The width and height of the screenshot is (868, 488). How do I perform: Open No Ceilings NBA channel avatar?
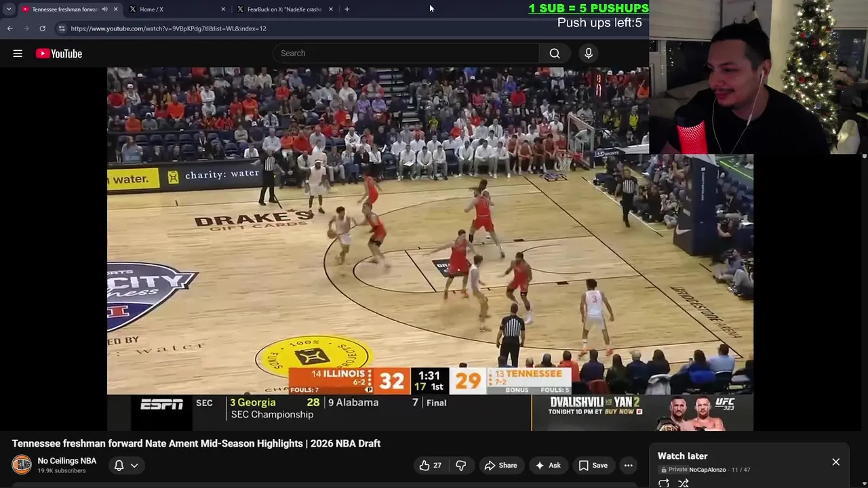click(x=22, y=465)
